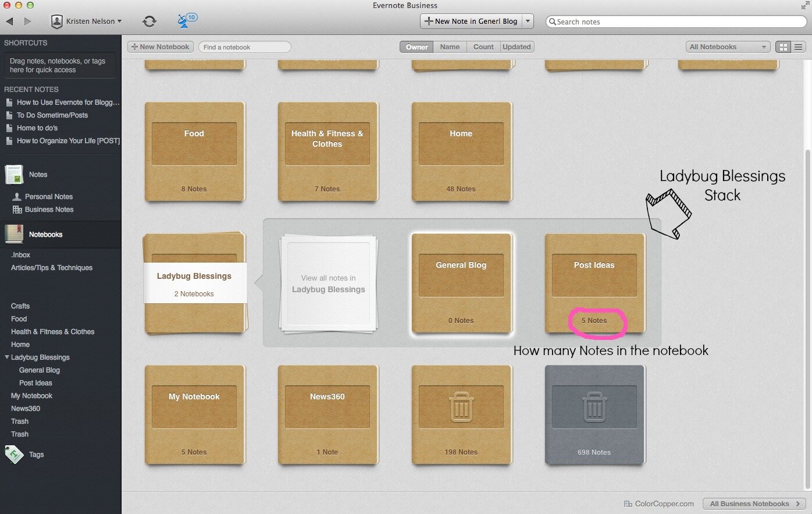This screenshot has width=812, height=514.
Task: Sort notebooks by Count
Action: click(x=483, y=47)
